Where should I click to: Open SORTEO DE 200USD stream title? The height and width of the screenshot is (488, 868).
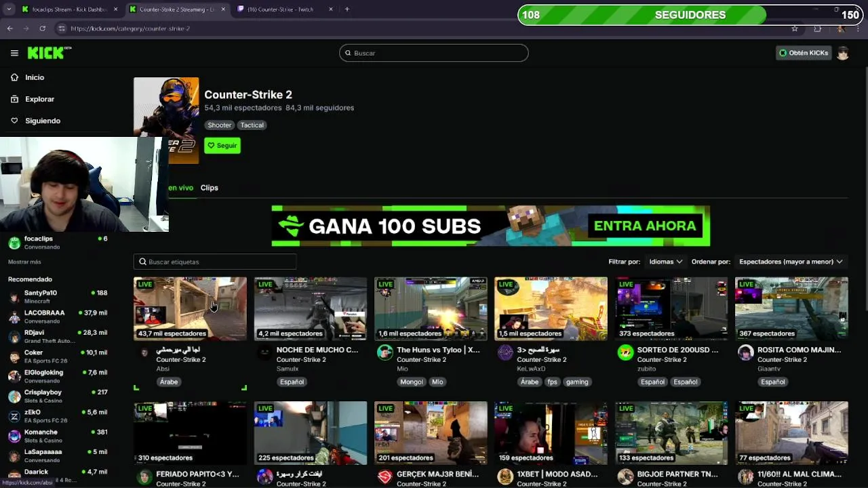pos(677,350)
